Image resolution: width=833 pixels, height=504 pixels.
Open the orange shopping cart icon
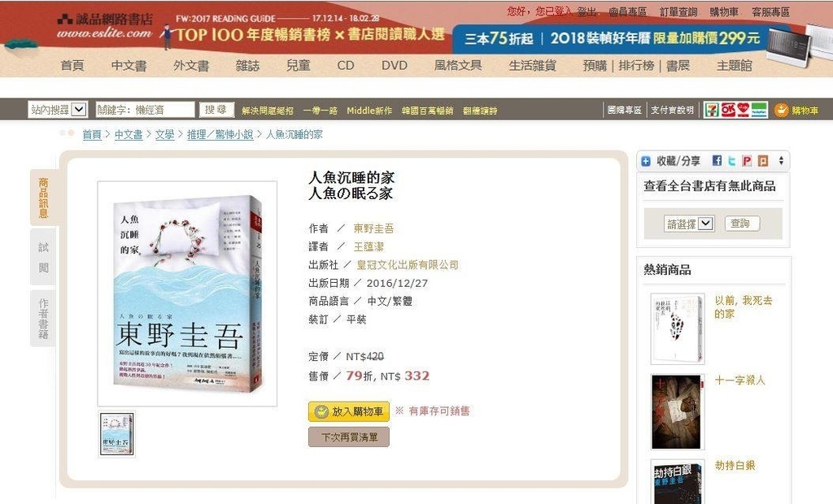pyautogui.click(x=781, y=110)
